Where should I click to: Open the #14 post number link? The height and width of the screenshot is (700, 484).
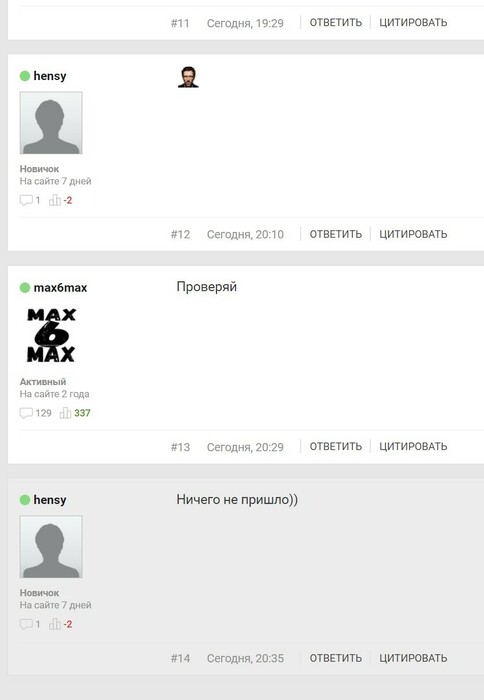point(180,658)
